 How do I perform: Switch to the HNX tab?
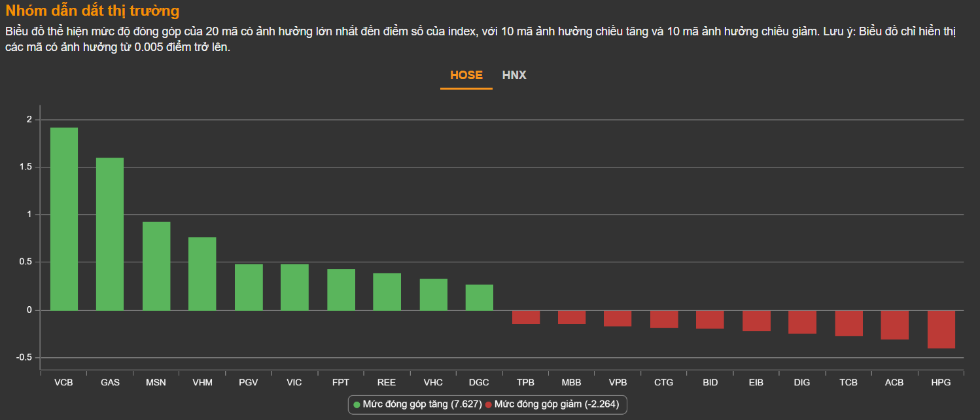[x=514, y=75]
